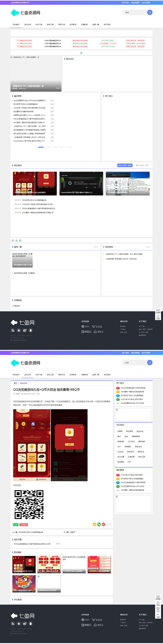Open 源码分享 in the article page navigation bar
This screenshot has width=163, height=644.
pyautogui.click(x=62, y=375)
